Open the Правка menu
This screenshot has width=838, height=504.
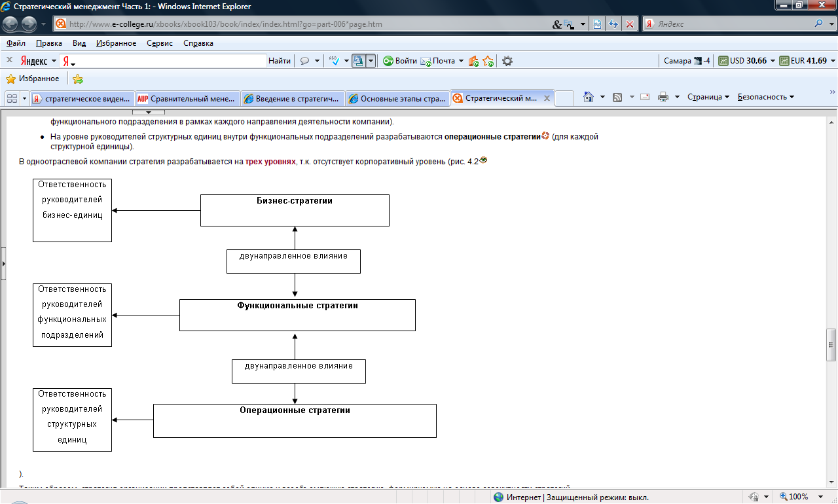coord(49,43)
